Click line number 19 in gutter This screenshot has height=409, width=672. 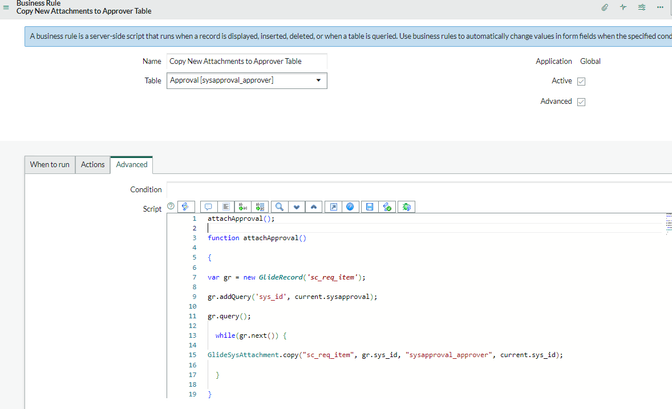coord(192,394)
